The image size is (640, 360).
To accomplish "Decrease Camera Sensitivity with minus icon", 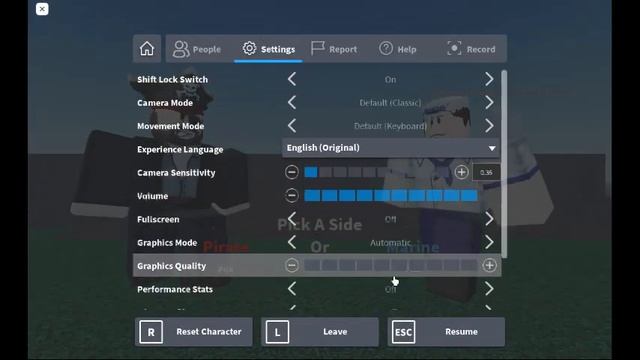I will (x=291, y=172).
